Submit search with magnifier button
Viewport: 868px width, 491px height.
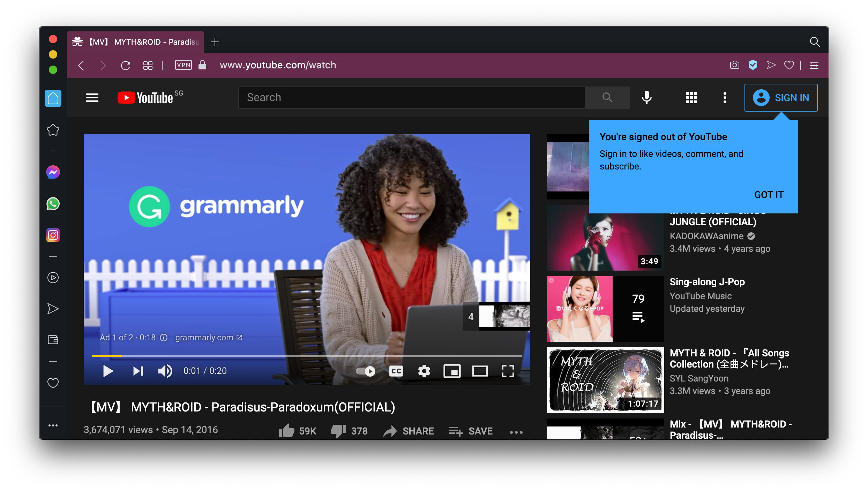607,98
